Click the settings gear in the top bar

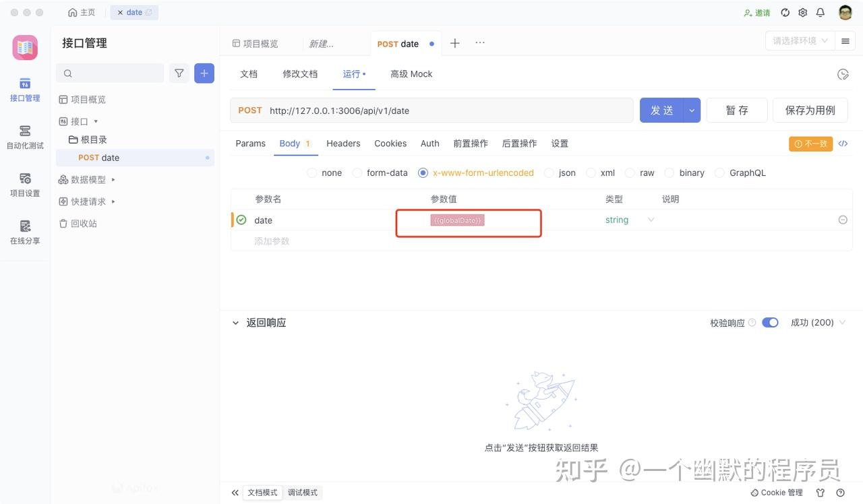pyautogui.click(x=802, y=12)
